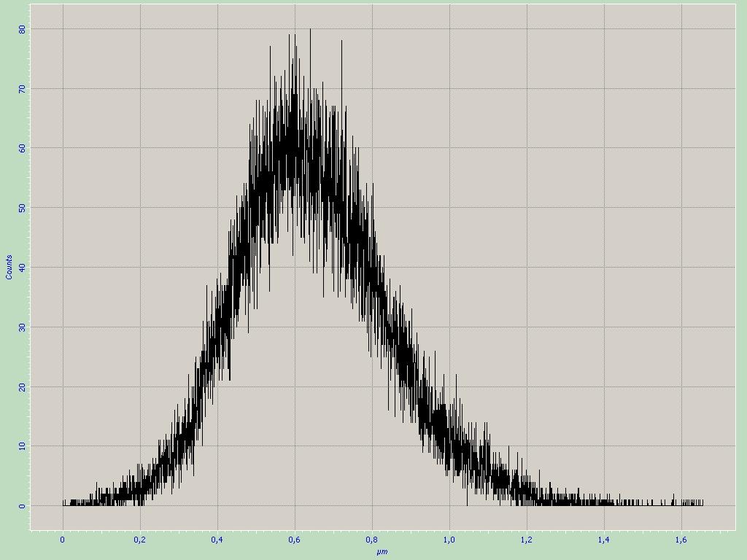Screen dimensions: 747x560
Task: Click the x-axis tick label '0,2'
Action: 139,540
